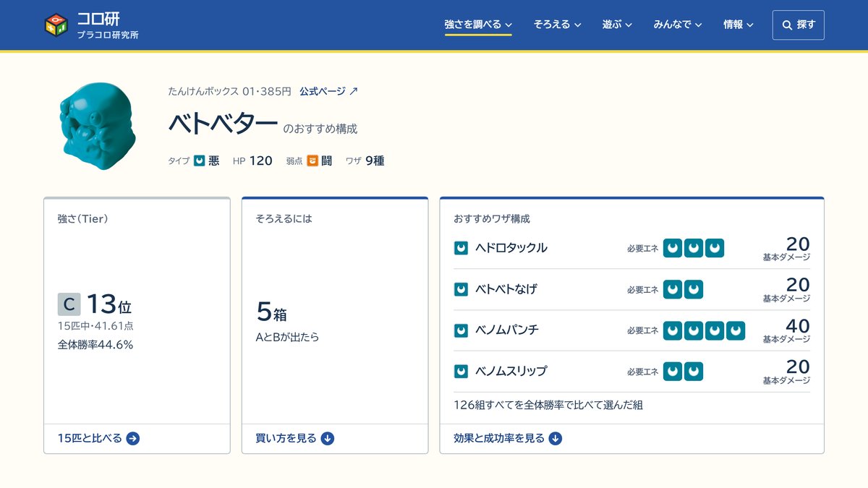
Task: Click the first energy icon in ベトベトなげ row
Action: (673, 289)
